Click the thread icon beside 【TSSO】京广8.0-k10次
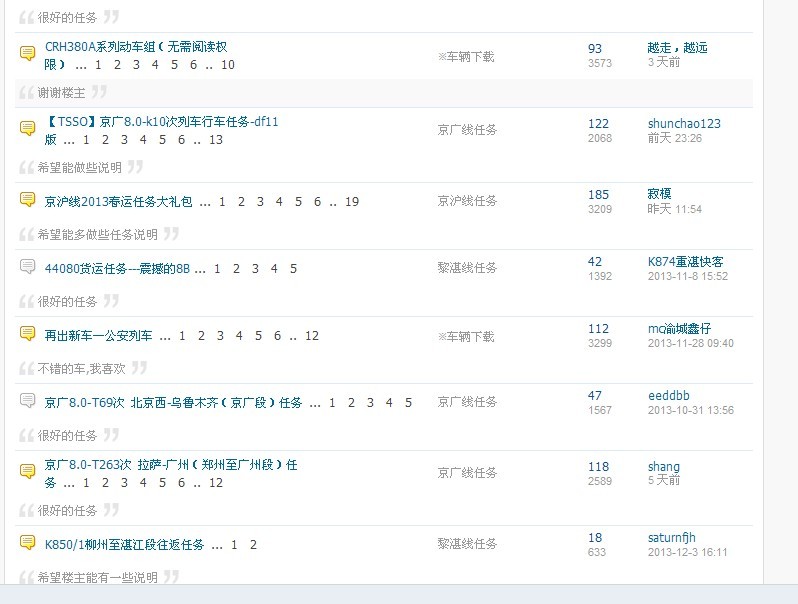The height and width of the screenshot is (604, 798). tap(28, 130)
